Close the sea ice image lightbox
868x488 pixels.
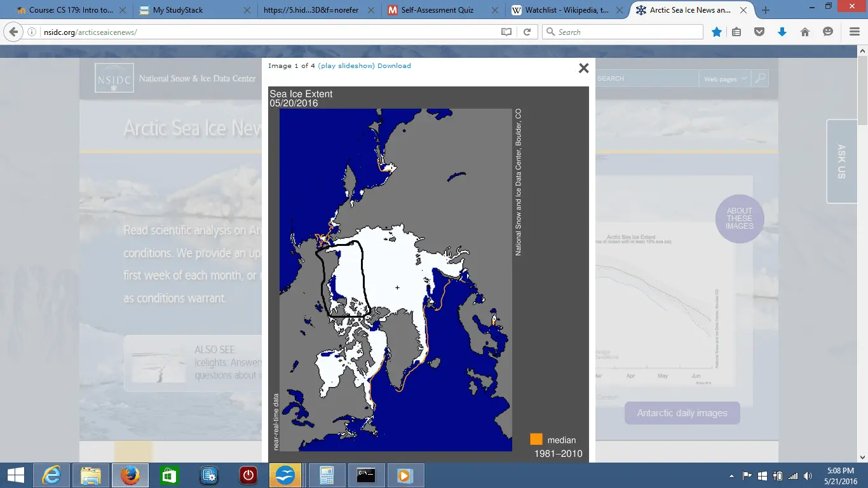coord(583,69)
